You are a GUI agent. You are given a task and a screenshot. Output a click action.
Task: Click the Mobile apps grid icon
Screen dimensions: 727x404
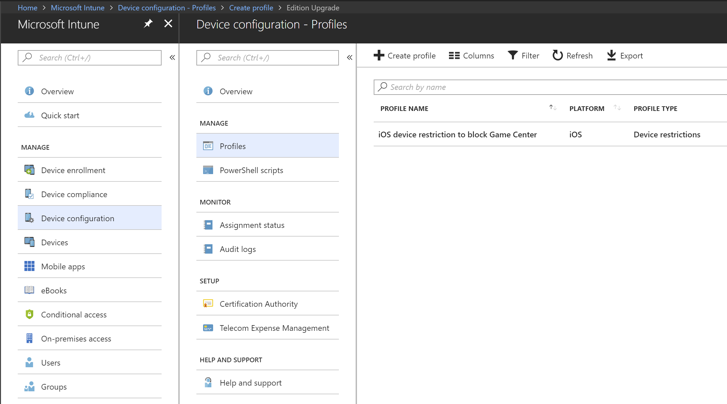pos(29,266)
